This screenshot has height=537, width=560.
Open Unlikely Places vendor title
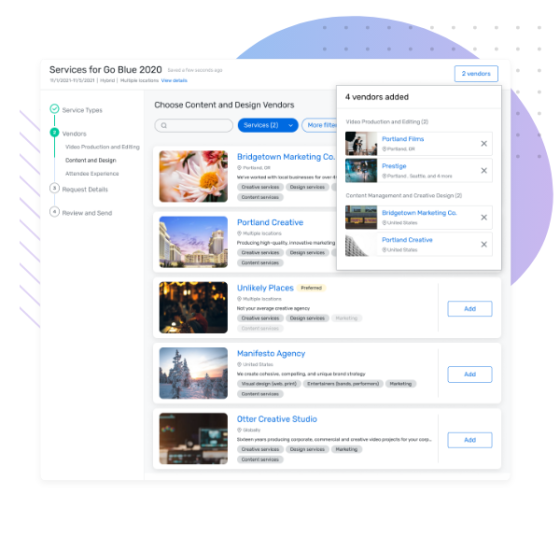265,288
